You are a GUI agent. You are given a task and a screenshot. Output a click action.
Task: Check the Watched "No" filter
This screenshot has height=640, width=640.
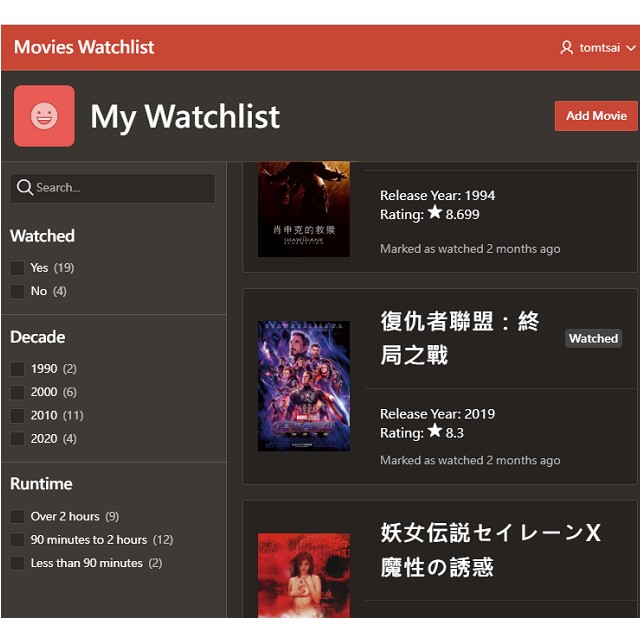tap(18, 291)
